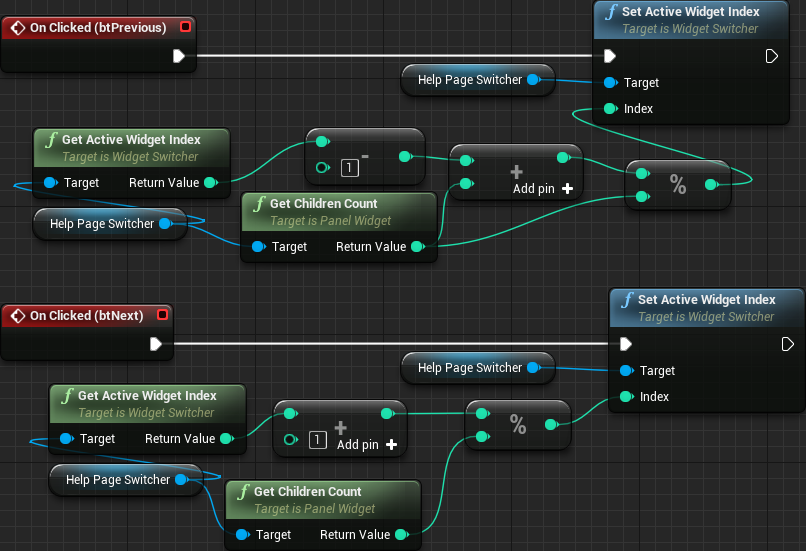Click Return Value pin of upper Get Active Widget Index
This screenshot has width=806, height=551.
(210, 182)
